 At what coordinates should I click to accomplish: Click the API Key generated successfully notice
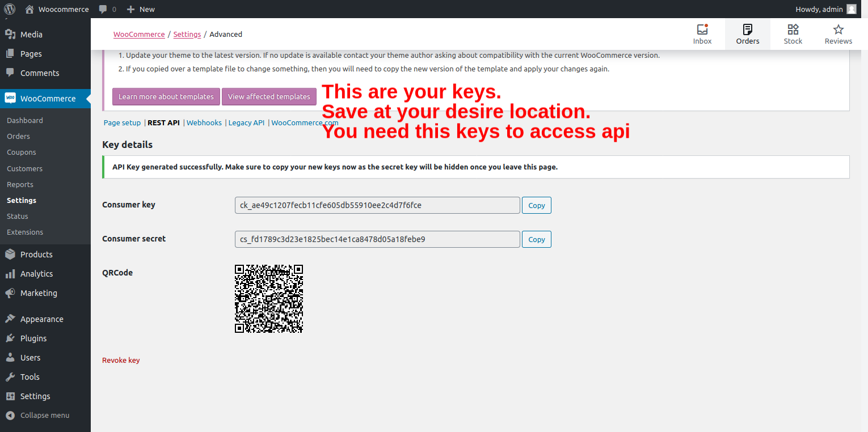pyautogui.click(x=476, y=167)
